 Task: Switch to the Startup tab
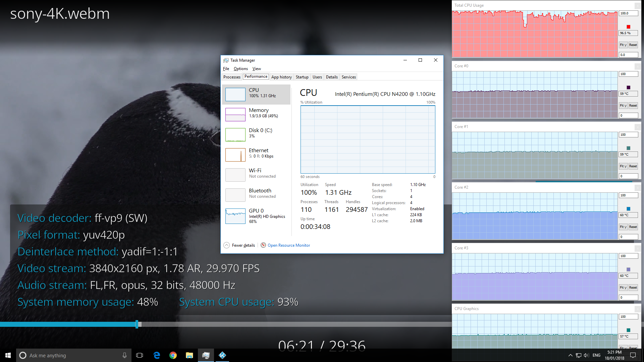tap(302, 77)
